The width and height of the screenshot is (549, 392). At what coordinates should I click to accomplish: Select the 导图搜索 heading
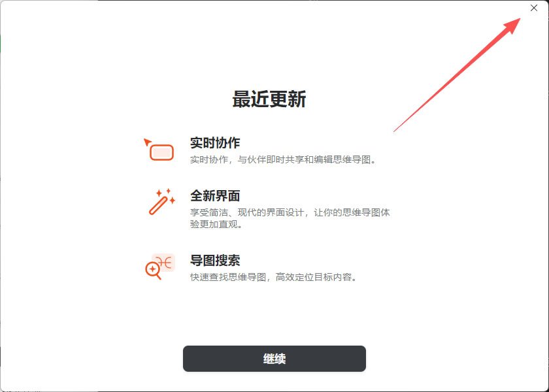215,261
